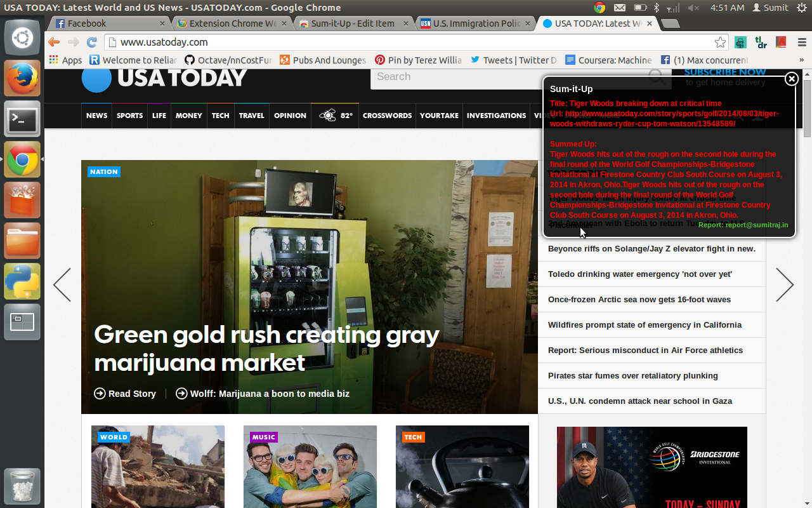Open the SPORTS section
The width and height of the screenshot is (812, 508).
point(129,116)
